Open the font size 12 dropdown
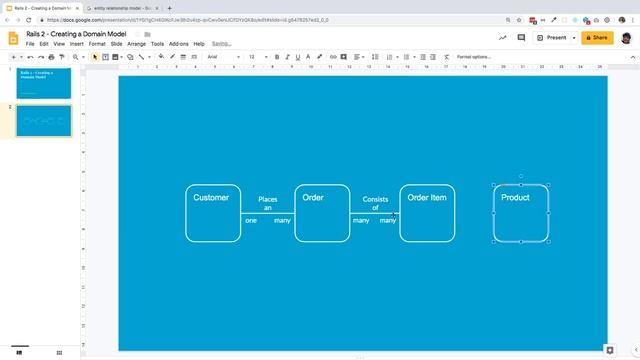Viewport: 640px width, 360px height. (x=258, y=57)
